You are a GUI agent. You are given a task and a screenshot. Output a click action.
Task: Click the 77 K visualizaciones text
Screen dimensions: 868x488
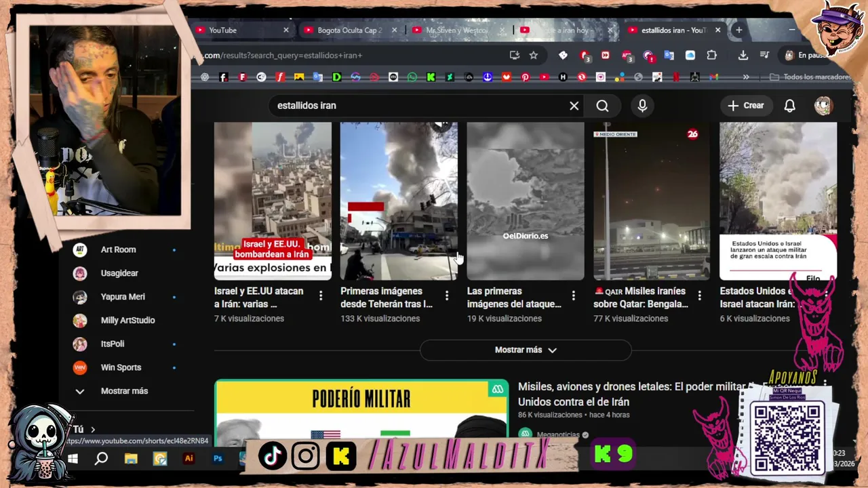coord(631,319)
